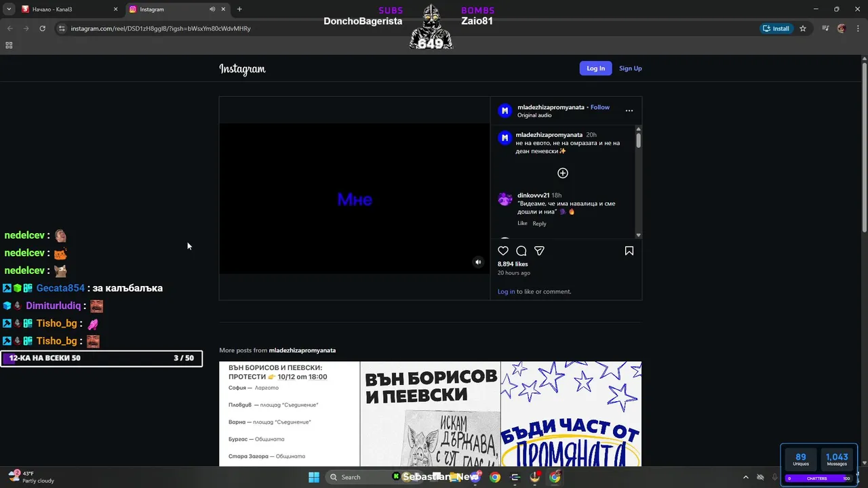
Task: Open the Chrome profile avatar
Action: [x=842, y=28]
